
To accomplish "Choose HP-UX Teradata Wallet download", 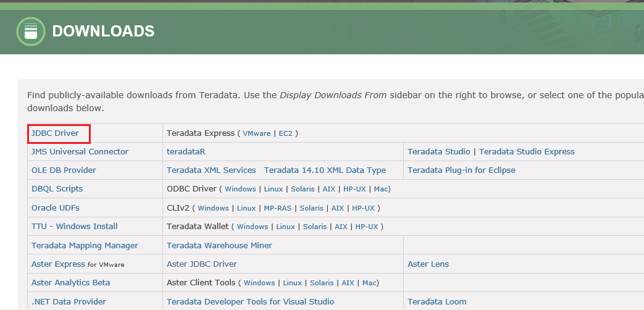I will point(367,227).
